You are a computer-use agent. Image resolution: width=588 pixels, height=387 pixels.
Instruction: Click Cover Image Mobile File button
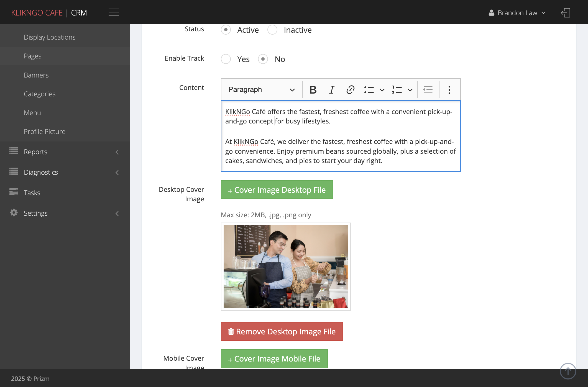pyautogui.click(x=274, y=358)
